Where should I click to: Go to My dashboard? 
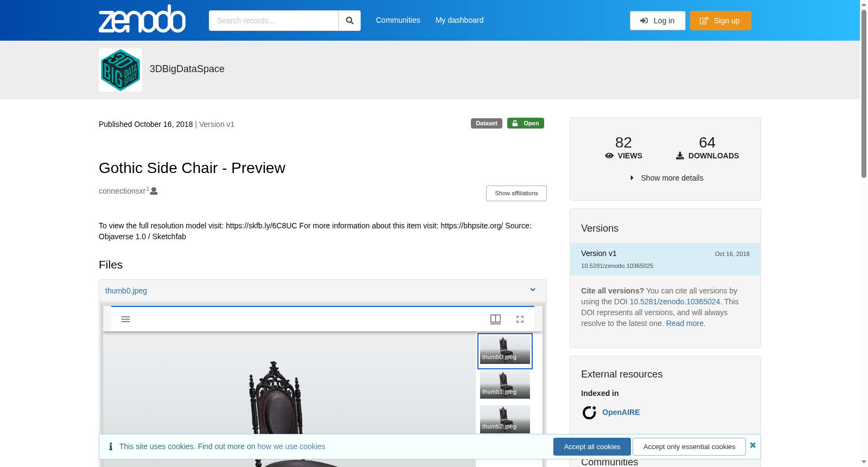[x=459, y=20]
